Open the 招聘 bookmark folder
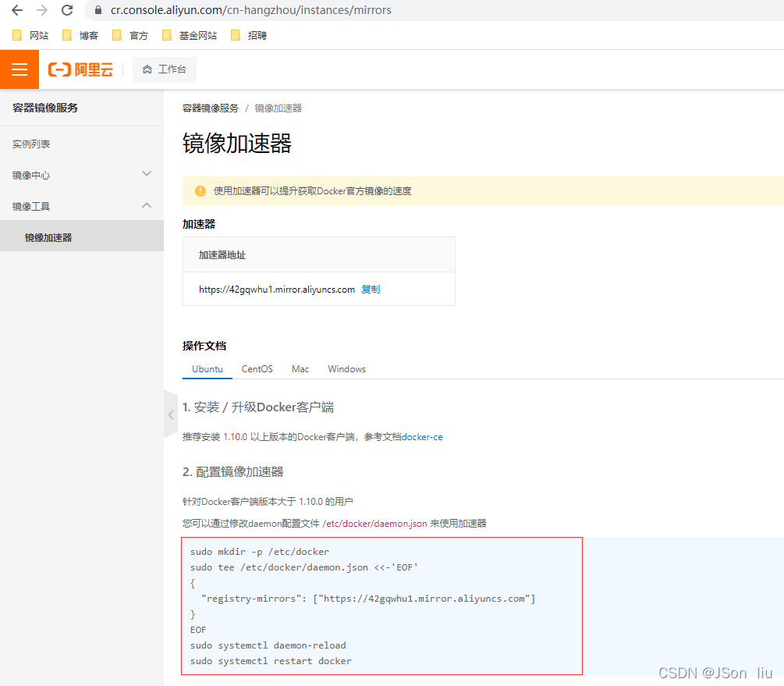This screenshot has height=686, width=784. tap(249, 36)
